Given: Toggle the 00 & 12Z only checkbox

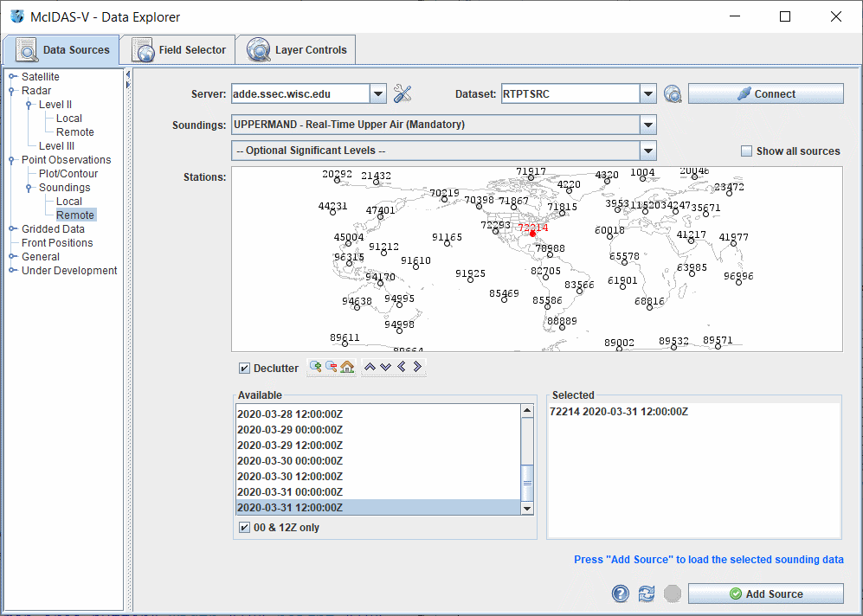Looking at the screenshot, I should coord(244,528).
